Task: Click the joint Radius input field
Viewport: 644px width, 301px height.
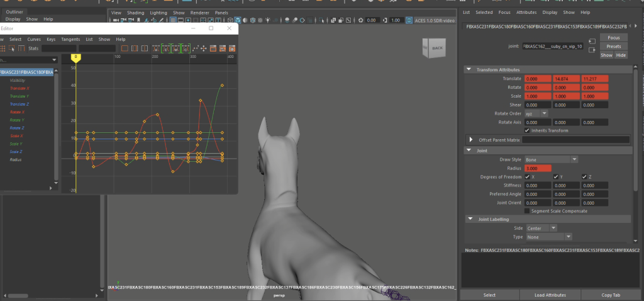Action: click(537, 168)
